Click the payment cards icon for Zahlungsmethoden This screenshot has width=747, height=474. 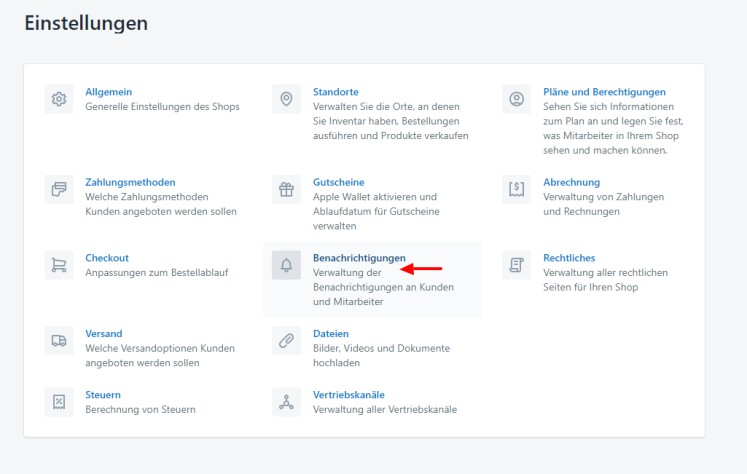(59, 189)
